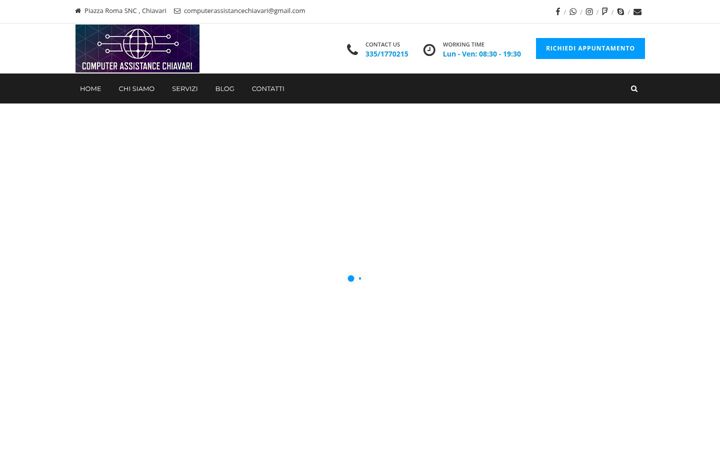Open the Instagram social icon
This screenshot has height=450, width=720.
click(x=589, y=11)
